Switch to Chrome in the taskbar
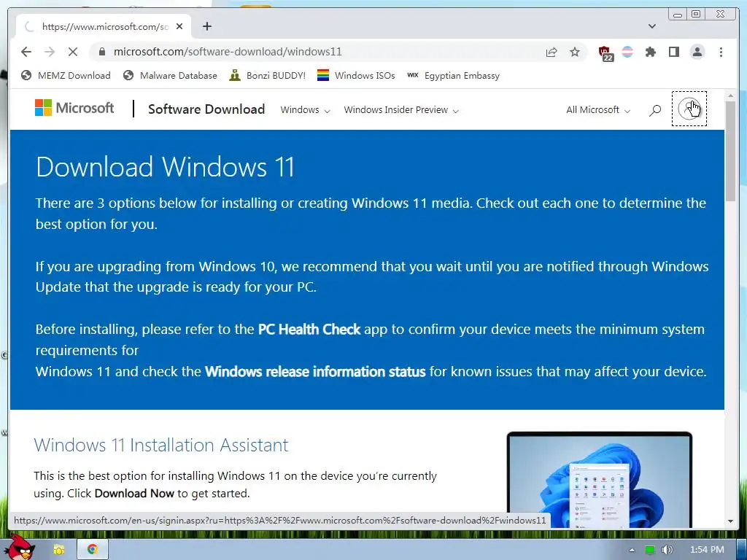Viewport: 747px width, 560px height. pyautogui.click(x=93, y=550)
